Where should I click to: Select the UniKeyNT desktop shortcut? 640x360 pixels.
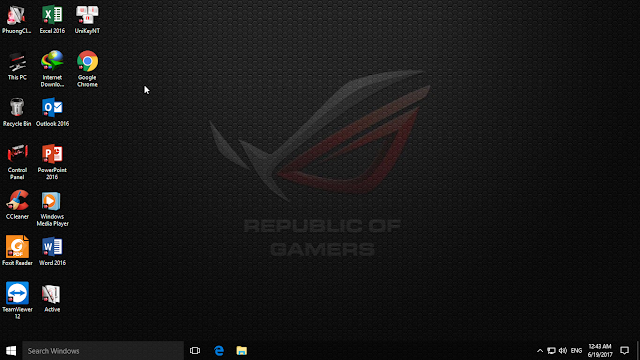(87, 19)
